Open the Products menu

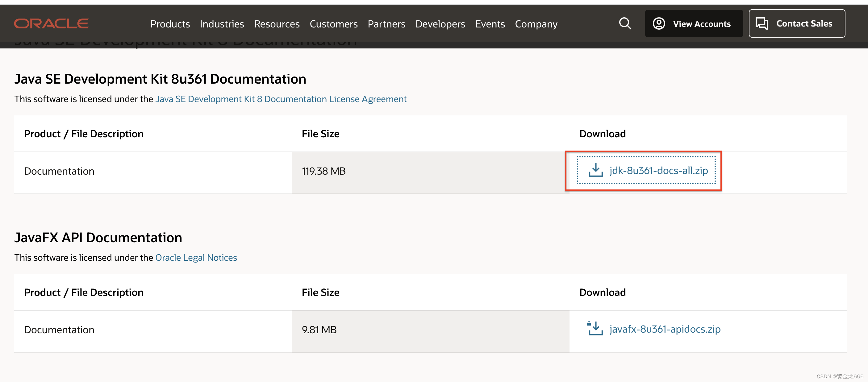click(x=170, y=24)
